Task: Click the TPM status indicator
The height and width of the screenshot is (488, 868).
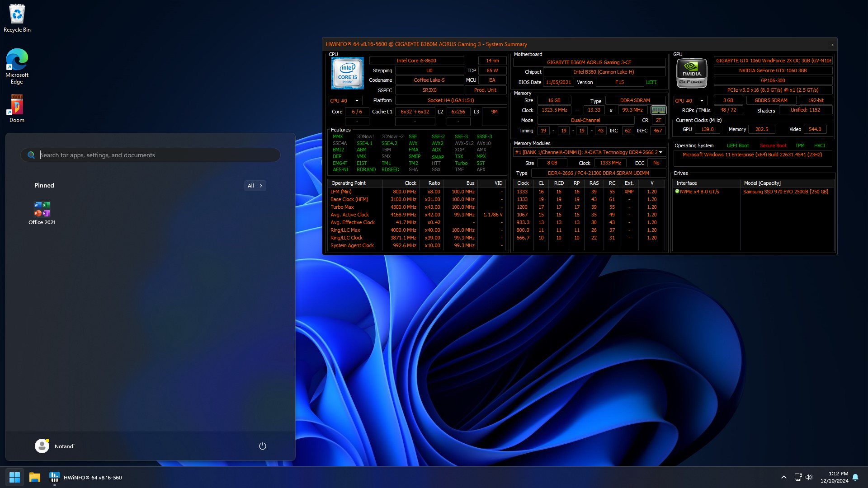Action: click(x=800, y=145)
